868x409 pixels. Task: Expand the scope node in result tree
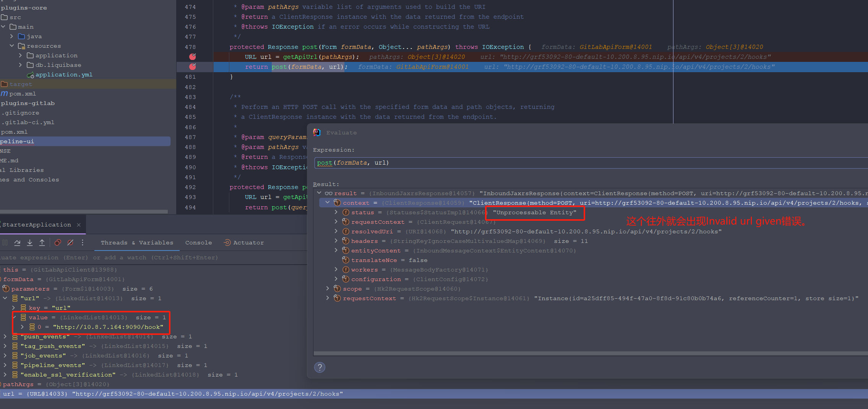coord(328,289)
